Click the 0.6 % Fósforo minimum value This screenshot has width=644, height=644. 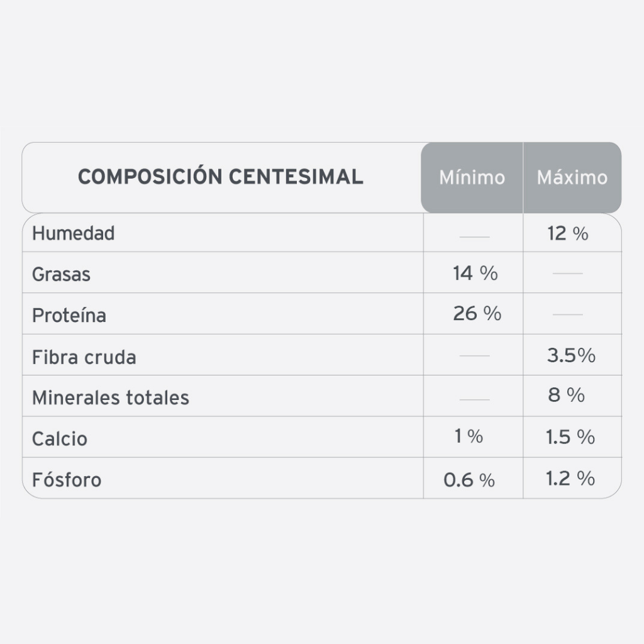(469, 480)
